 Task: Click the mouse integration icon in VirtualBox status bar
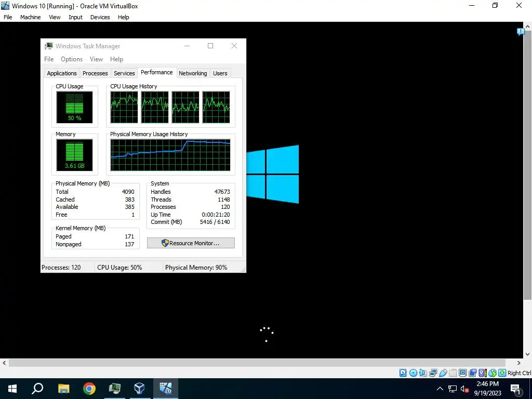493,373
